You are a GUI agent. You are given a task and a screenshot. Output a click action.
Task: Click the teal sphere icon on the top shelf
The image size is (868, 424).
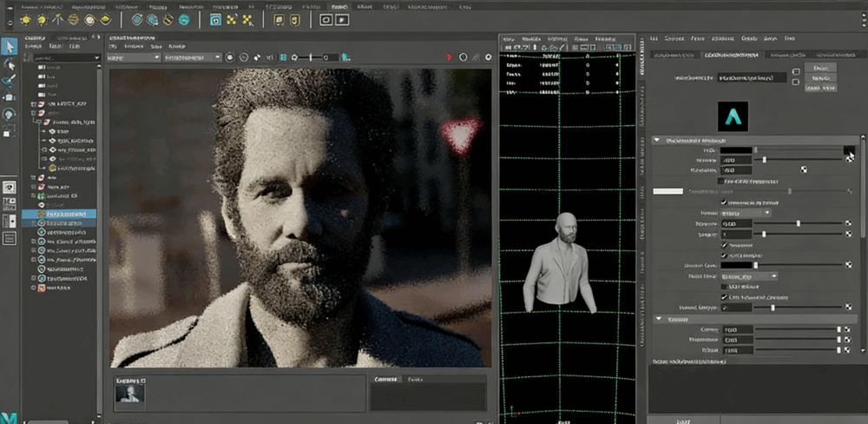click(185, 18)
